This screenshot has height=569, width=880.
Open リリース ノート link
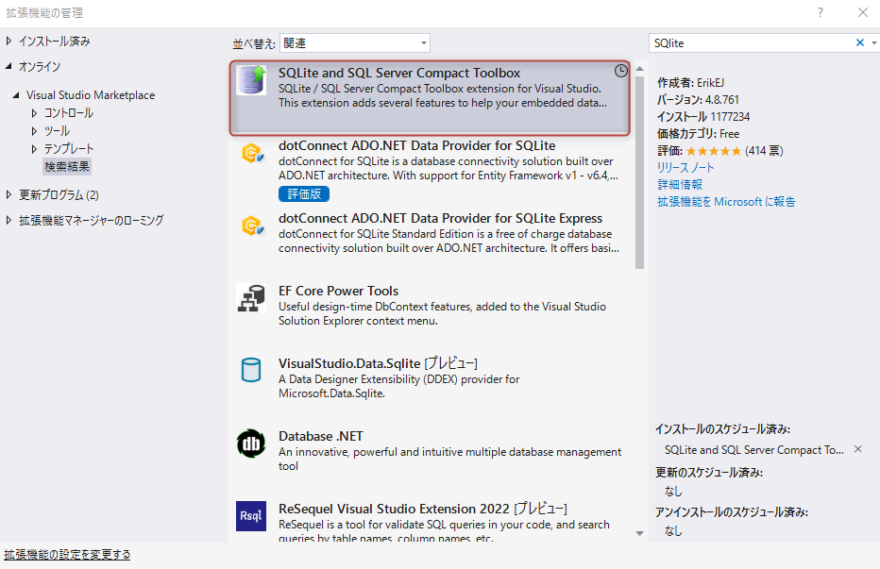click(x=686, y=167)
